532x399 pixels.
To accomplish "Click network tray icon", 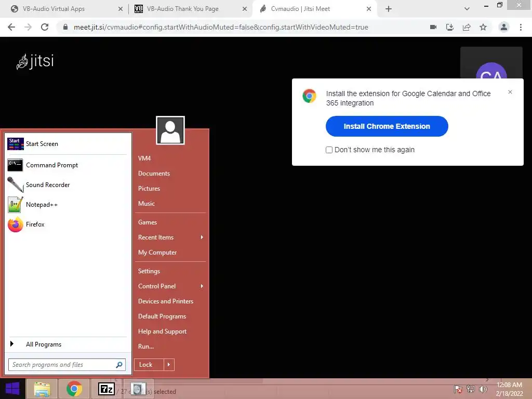I will coord(471,389).
